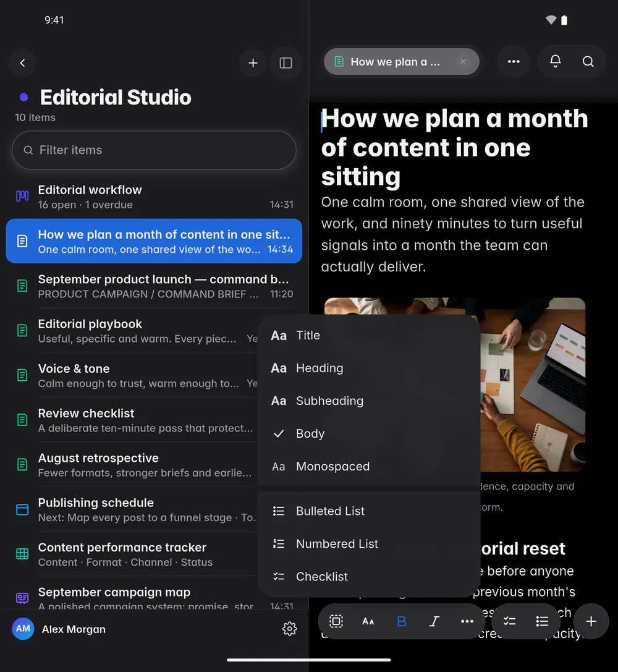
Task: Apply the Subheading text style
Action: pos(368,401)
